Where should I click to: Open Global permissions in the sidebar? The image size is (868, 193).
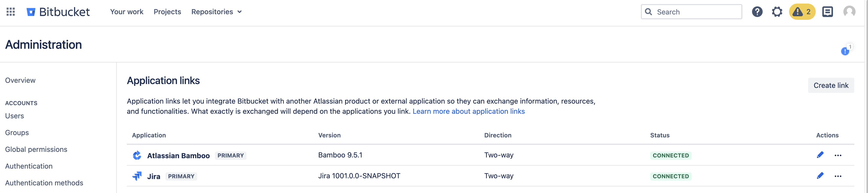tap(36, 150)
